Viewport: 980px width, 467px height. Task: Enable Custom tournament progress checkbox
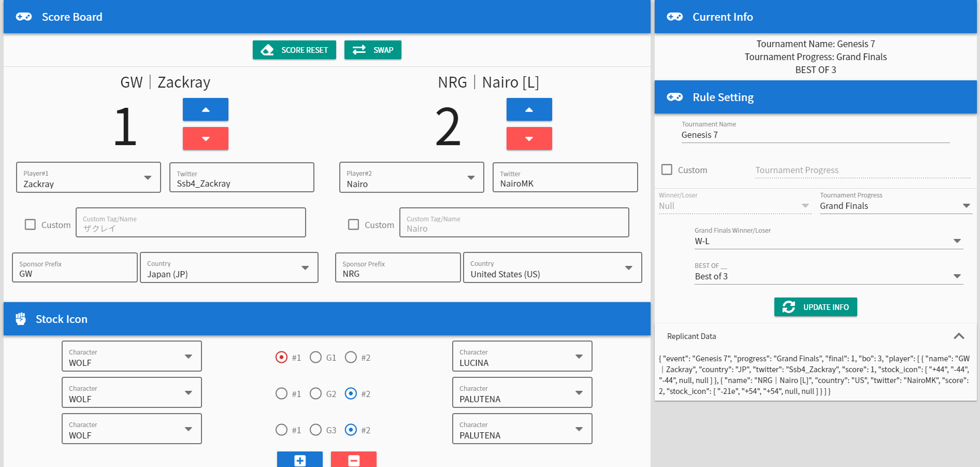[667, 169]
